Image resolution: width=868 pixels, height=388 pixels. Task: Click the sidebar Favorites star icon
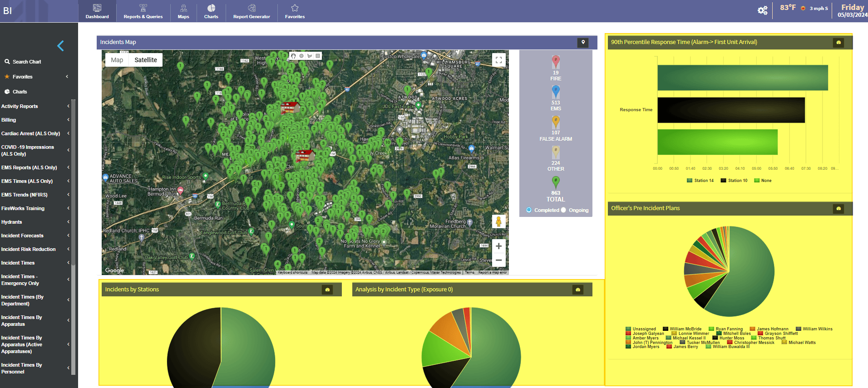[7, 77]
